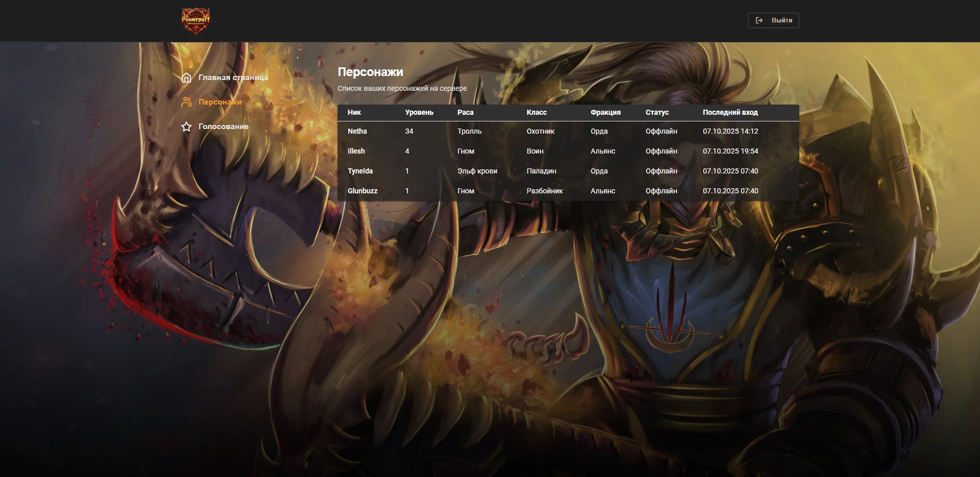
Task: Select character name Glunbuzz
Action: point(363,191)
